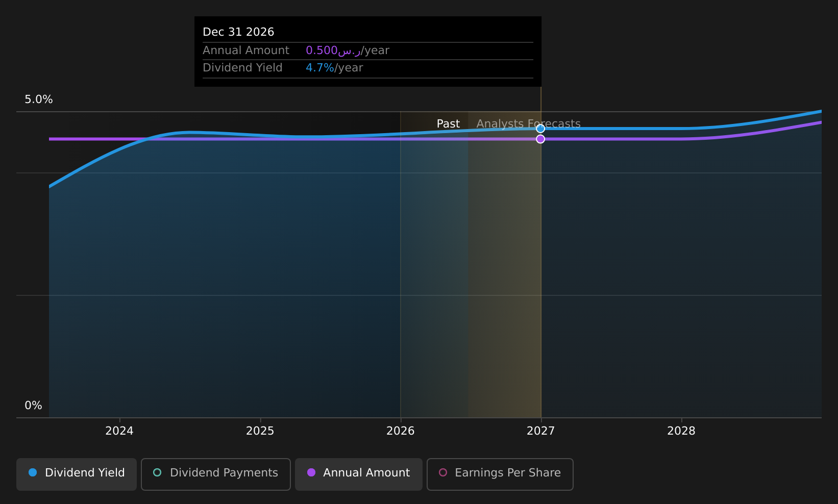The image size is (838, 504).
Task: Toggle the Dividend Payments series
Action: pyautogui.click(x=216, y=474)
